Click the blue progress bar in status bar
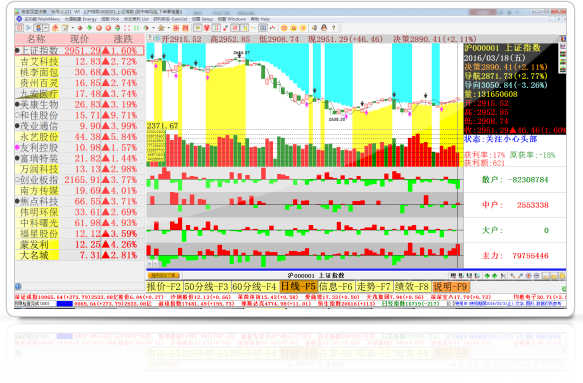583x383 pixels. click(65, 304)
